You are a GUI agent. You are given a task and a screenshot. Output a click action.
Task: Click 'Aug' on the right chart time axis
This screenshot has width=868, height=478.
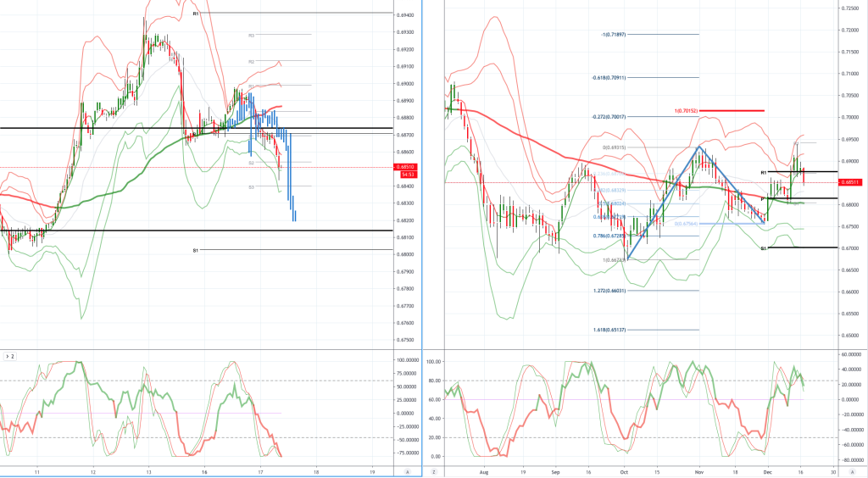[x=483, y=470]
